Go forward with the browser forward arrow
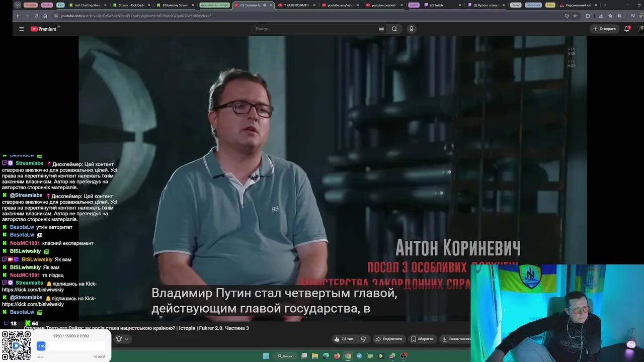 27,16
